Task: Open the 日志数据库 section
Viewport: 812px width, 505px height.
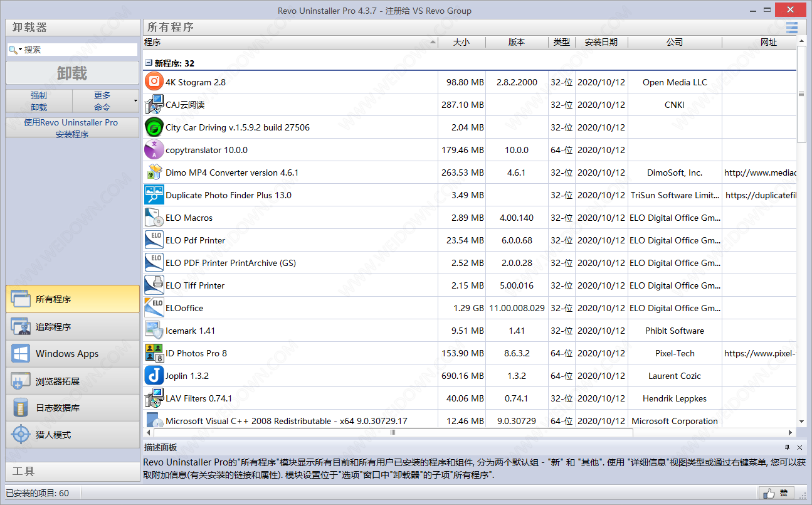Action: (73, 408)
